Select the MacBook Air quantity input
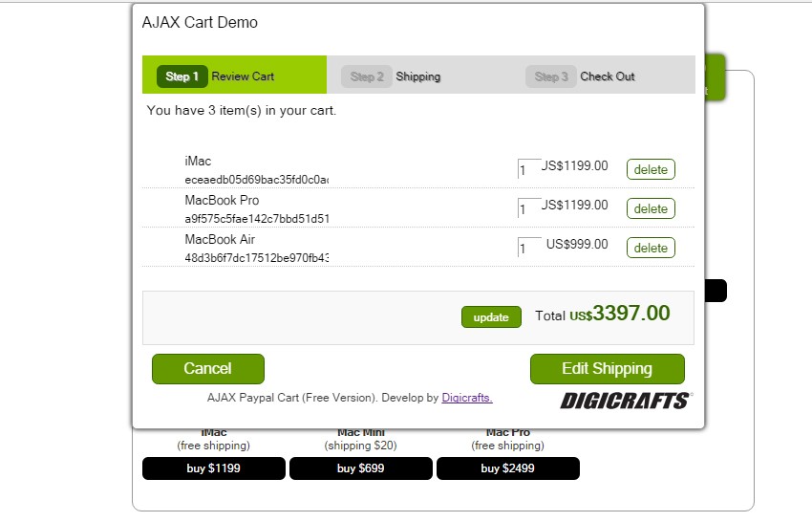This screenshot has height=522, width=812. pyautogui.click(x=528, y=248)
